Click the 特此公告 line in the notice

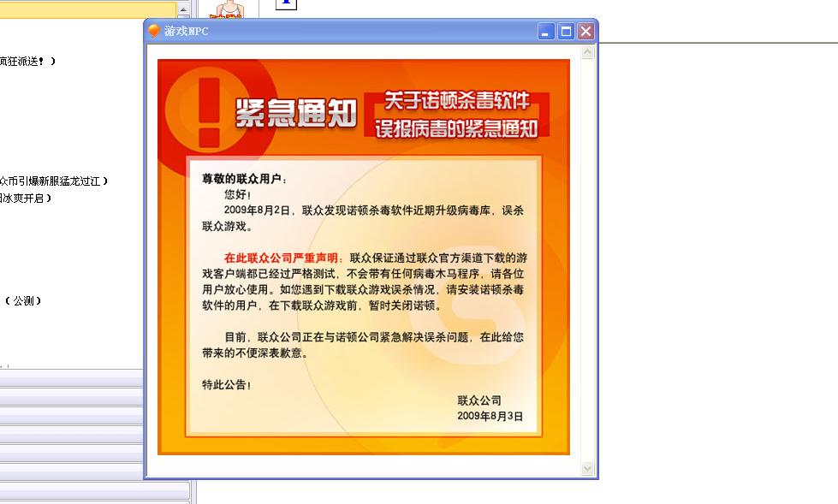click(x=227, y=384)
